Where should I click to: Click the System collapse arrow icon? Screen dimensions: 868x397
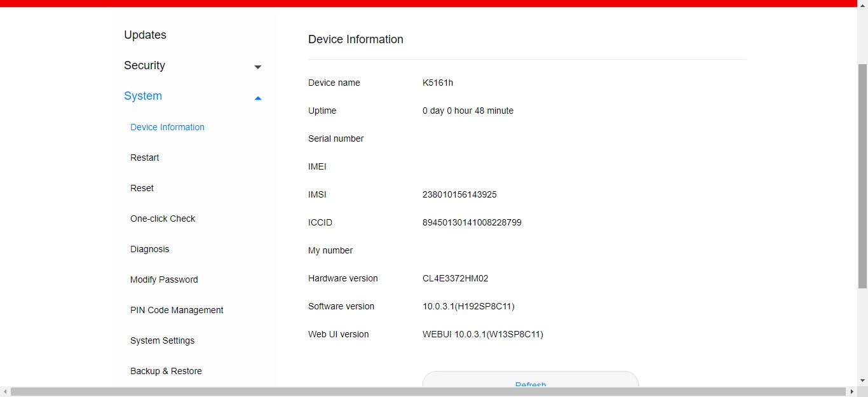click(x=258, y=98)
